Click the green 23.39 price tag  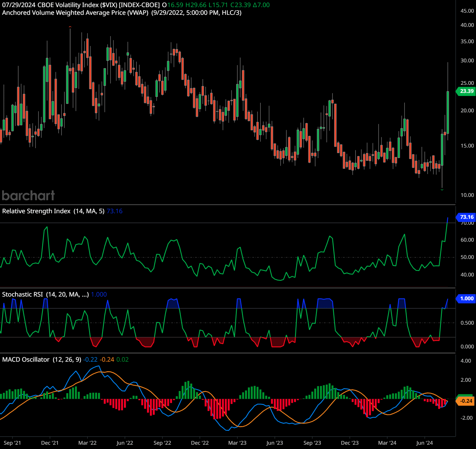tap(466, 91)
